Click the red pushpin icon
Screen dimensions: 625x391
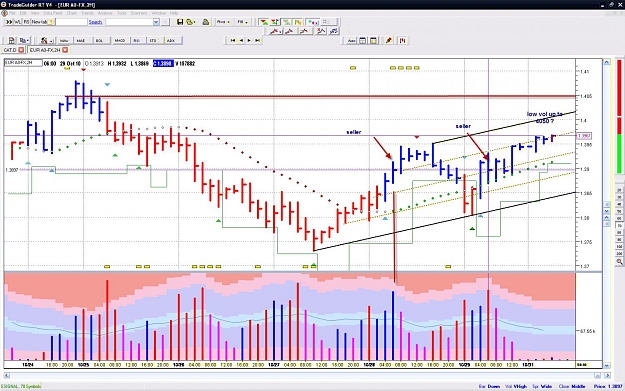389,41
